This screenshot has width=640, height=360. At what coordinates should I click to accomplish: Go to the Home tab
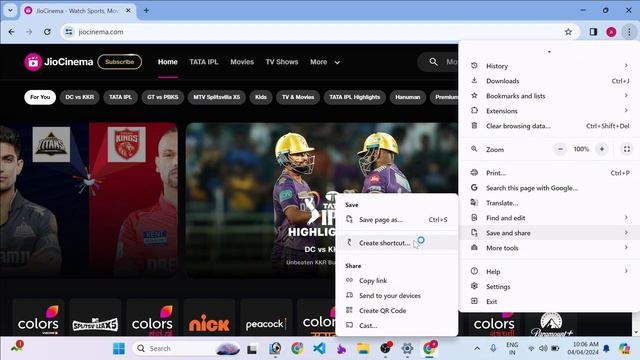click(x=168, y=62)
